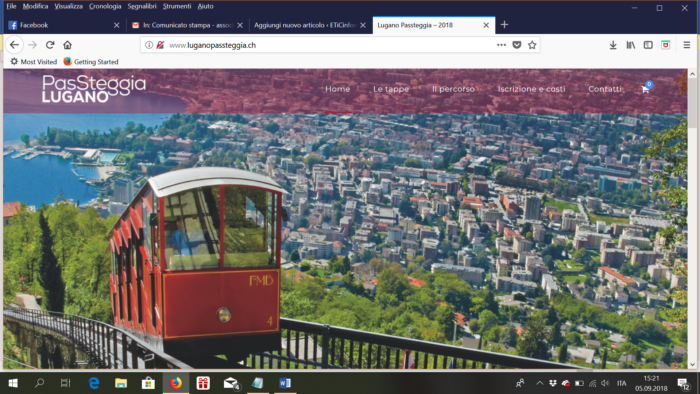The image size is (700, 394).
Task: Open the Cronologia menu
Action: click(105, 6)
